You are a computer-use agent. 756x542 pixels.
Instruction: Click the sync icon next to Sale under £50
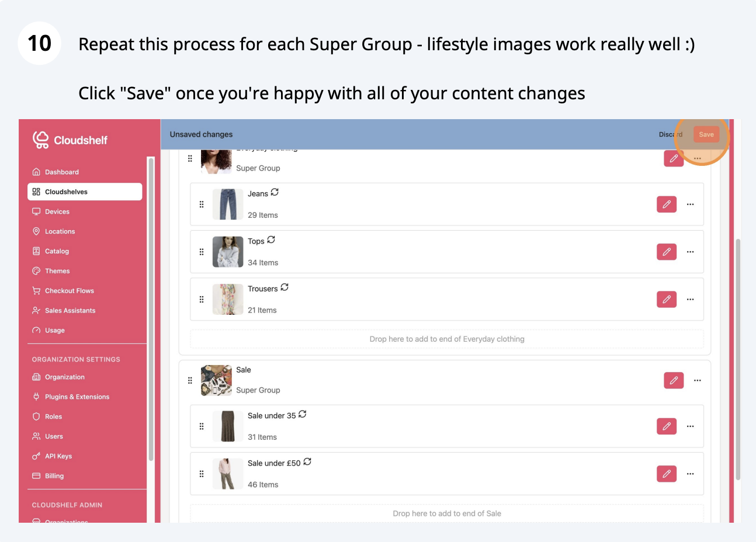click(307, 461)
